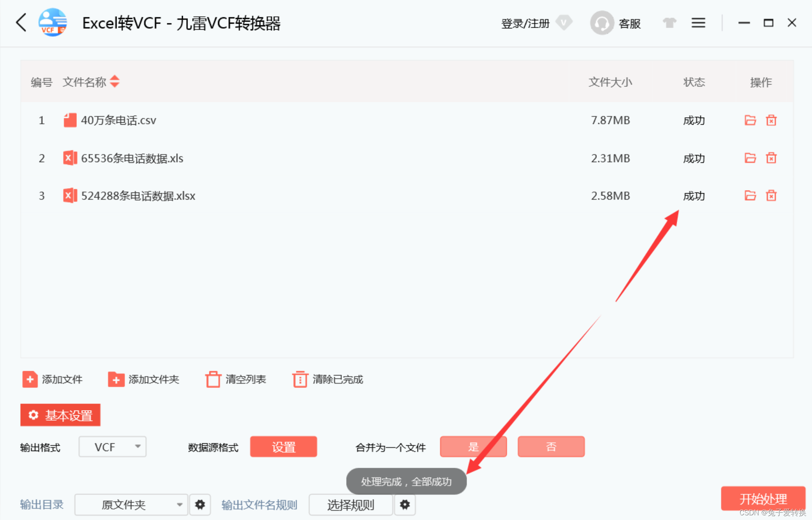Toggle sort by file name arrows
Image resolution: width=812 pixels, height=520 pixels.
point(115,82)
